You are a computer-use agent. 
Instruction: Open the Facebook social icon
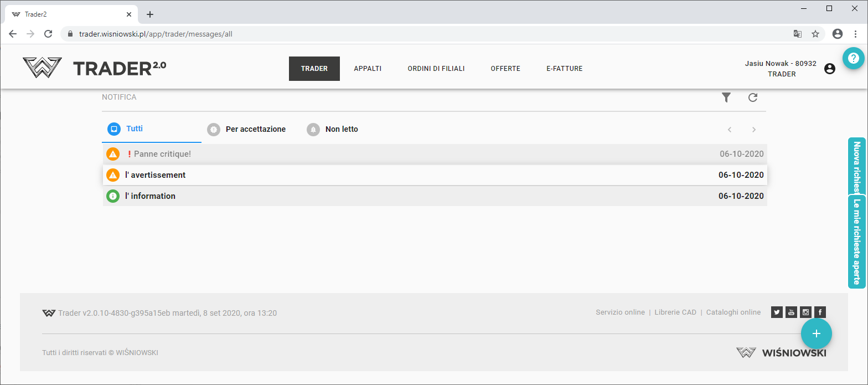(x=820, y=312)
